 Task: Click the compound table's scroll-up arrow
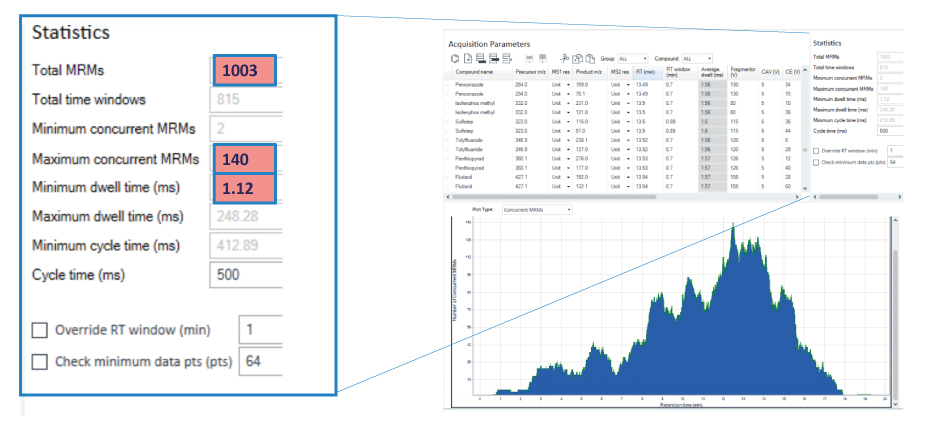[x=805, y=70]
